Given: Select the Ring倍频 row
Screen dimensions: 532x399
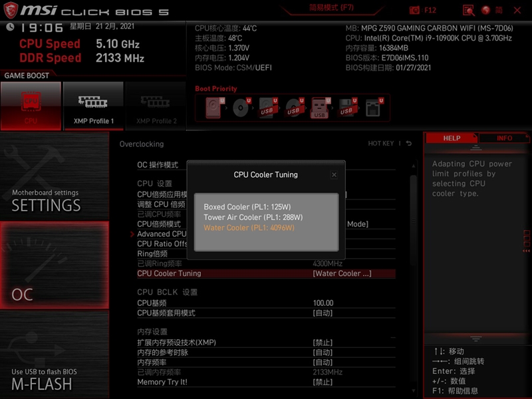Looking at the screenshot, I should pos(152,254).
